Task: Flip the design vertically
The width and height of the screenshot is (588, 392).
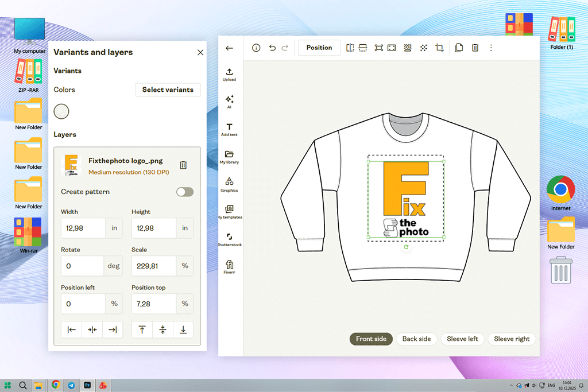Action: (x=363, y=48)
